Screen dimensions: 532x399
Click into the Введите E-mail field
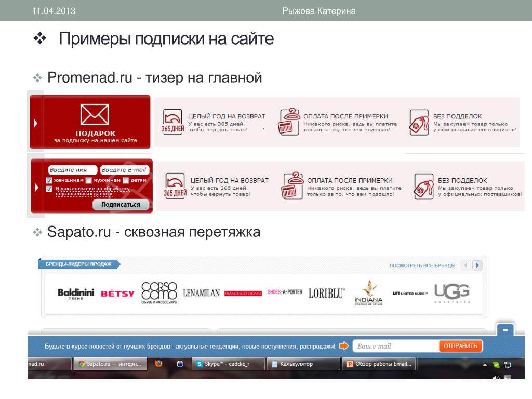click(x=125, y=170)
